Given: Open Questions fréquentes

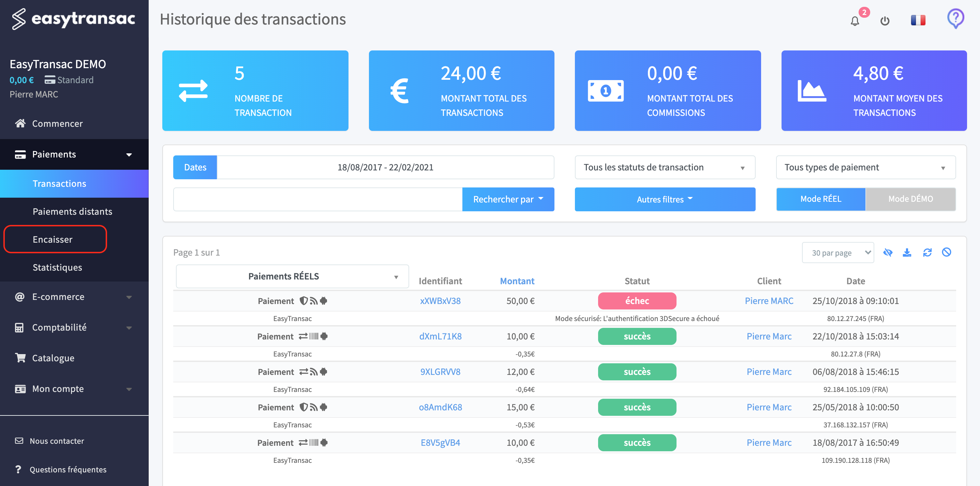Looking at the screenshot, I should click(x=68, y=469).
